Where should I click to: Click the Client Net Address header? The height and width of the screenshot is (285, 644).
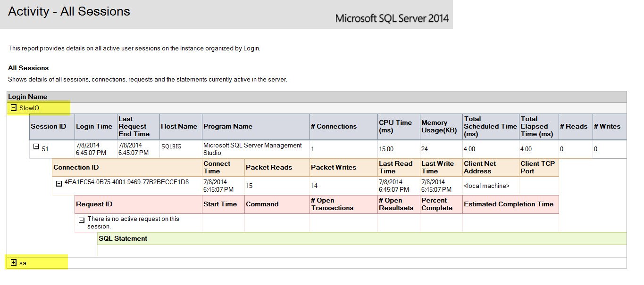[x=491, y=167]
